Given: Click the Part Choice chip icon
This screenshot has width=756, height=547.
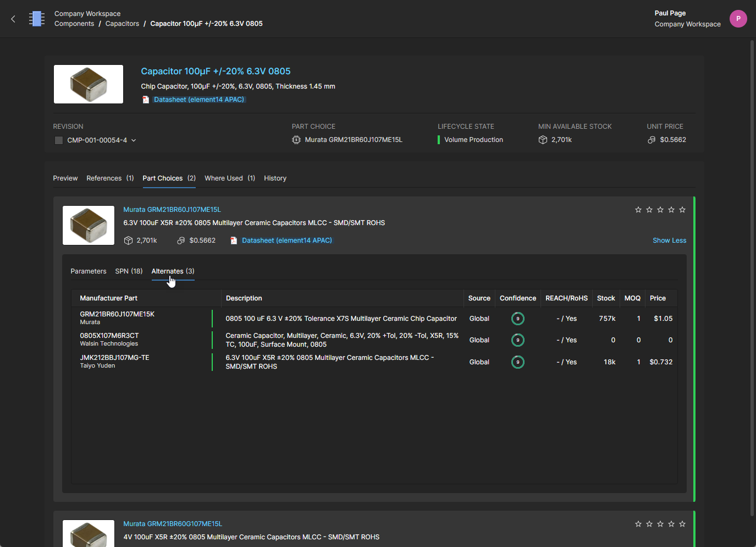Looking at the screenshot, I should point(296,140).
